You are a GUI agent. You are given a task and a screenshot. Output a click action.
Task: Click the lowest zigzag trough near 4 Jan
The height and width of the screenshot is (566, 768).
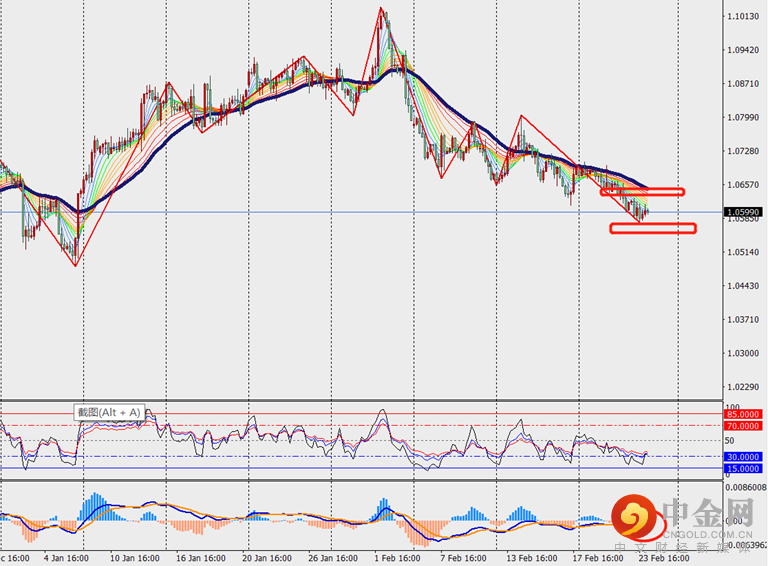click(76, 265)
